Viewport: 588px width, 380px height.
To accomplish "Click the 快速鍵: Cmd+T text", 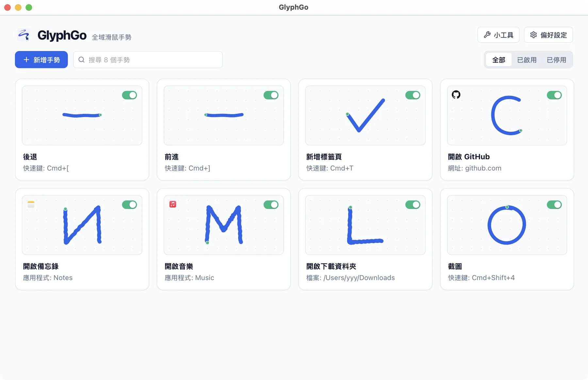I will [x=330, y=168].
